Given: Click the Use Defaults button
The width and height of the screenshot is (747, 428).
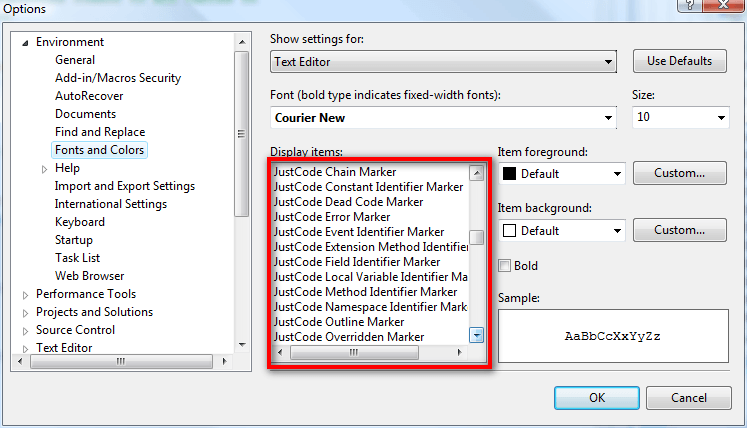Looking at the screenshot, I should (679, 61).
